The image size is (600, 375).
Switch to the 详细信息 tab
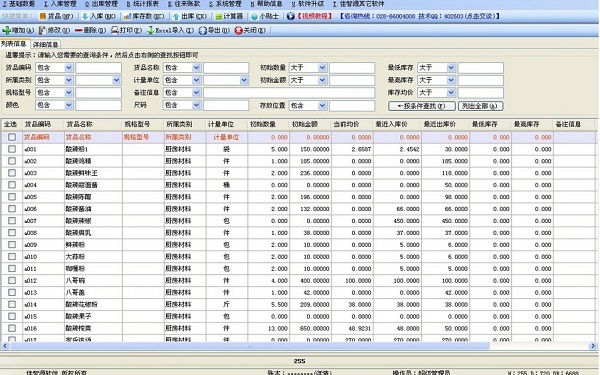46,45
